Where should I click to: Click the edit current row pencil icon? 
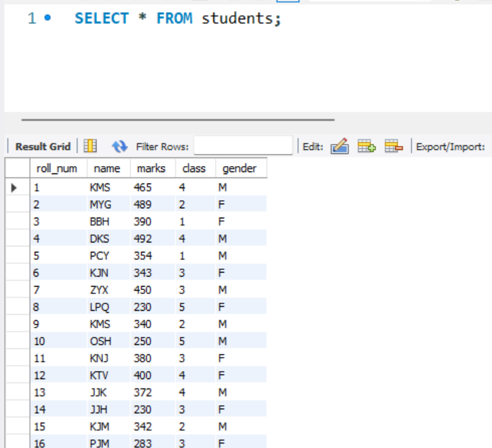point(340,146)
